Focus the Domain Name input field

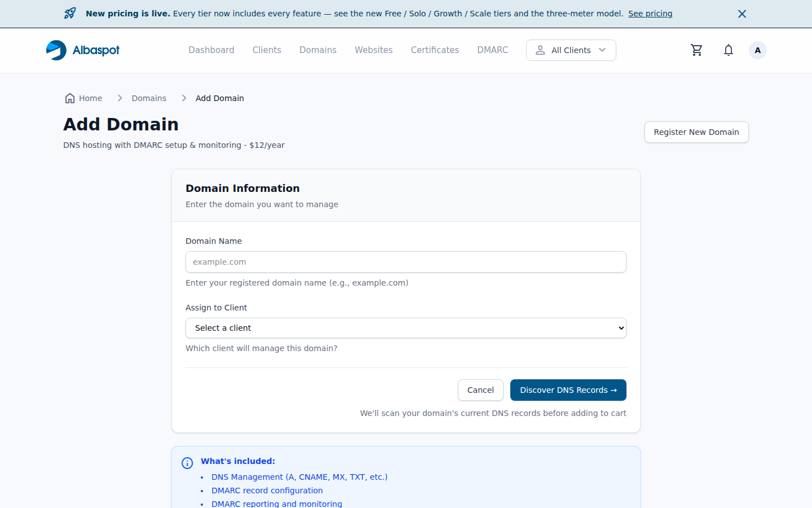point(406,262)
